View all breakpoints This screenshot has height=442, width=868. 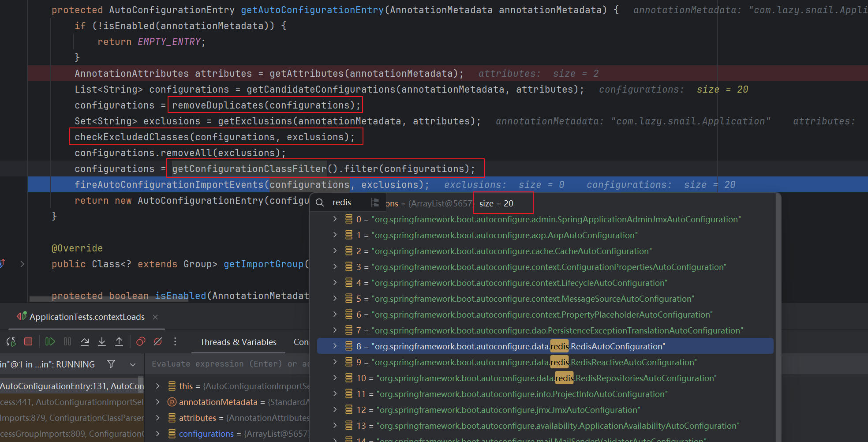click(x=141, y=341)
